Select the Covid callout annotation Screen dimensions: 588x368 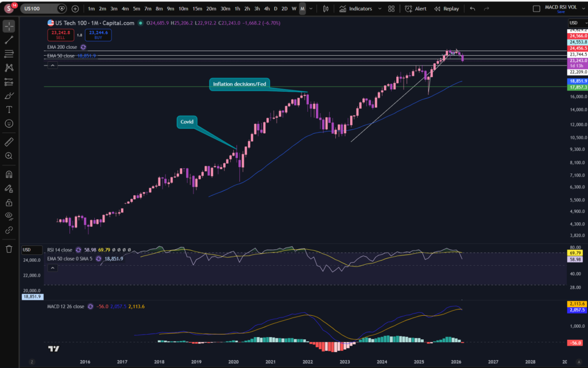point(187,122)
